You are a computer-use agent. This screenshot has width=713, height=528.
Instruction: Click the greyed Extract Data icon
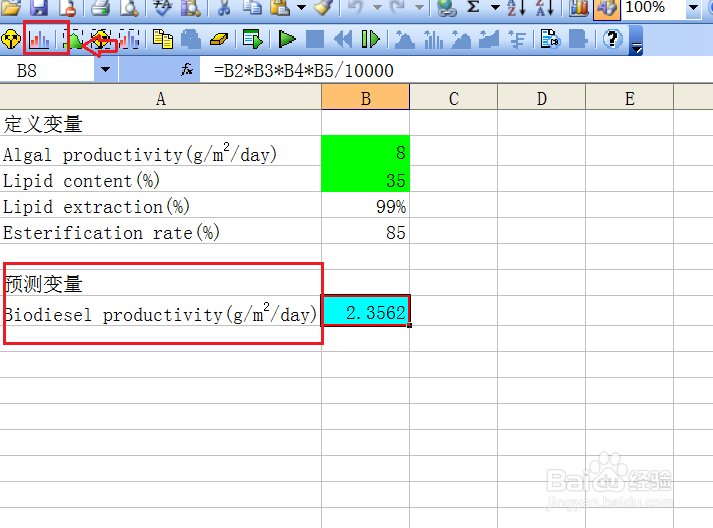(578, 40)
